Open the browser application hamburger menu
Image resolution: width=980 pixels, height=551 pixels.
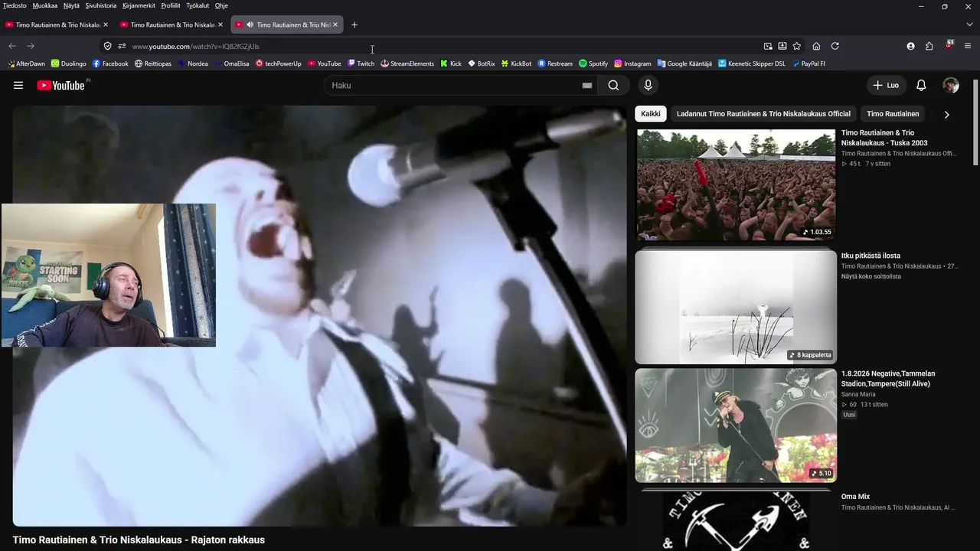click(968, 46)
